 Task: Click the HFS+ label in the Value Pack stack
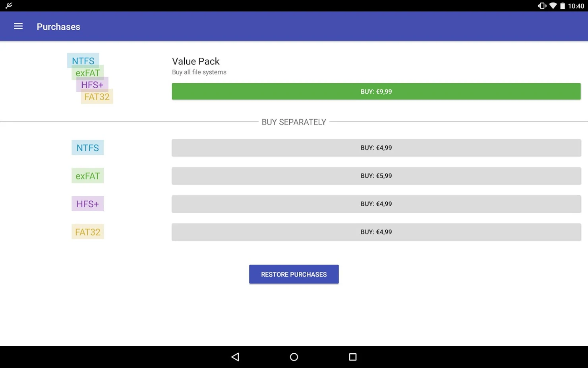coord(92,85)
